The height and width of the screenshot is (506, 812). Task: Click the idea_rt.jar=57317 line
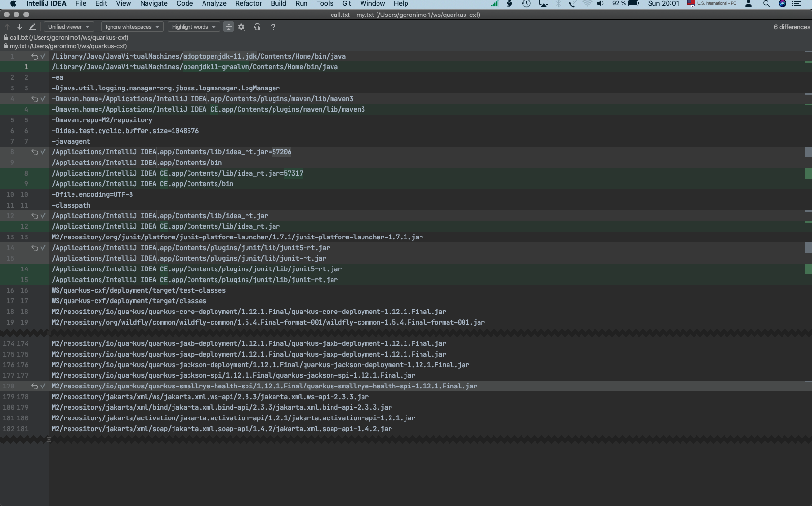177,173
